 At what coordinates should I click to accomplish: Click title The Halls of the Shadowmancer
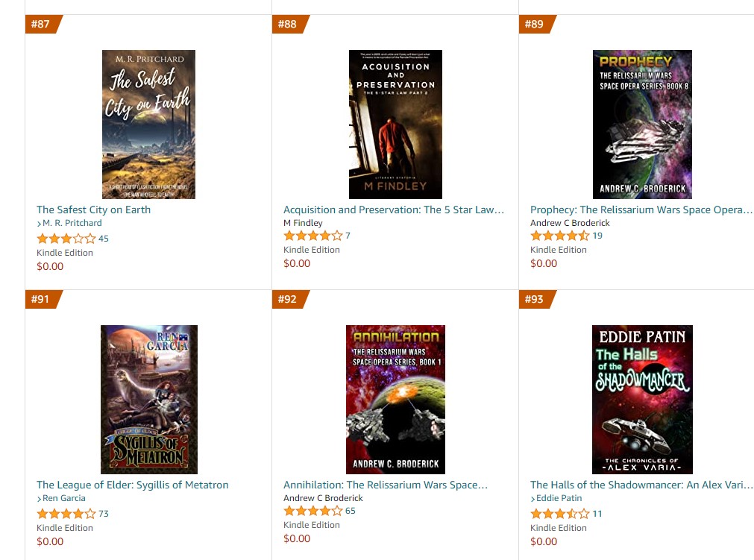point(641,485)
